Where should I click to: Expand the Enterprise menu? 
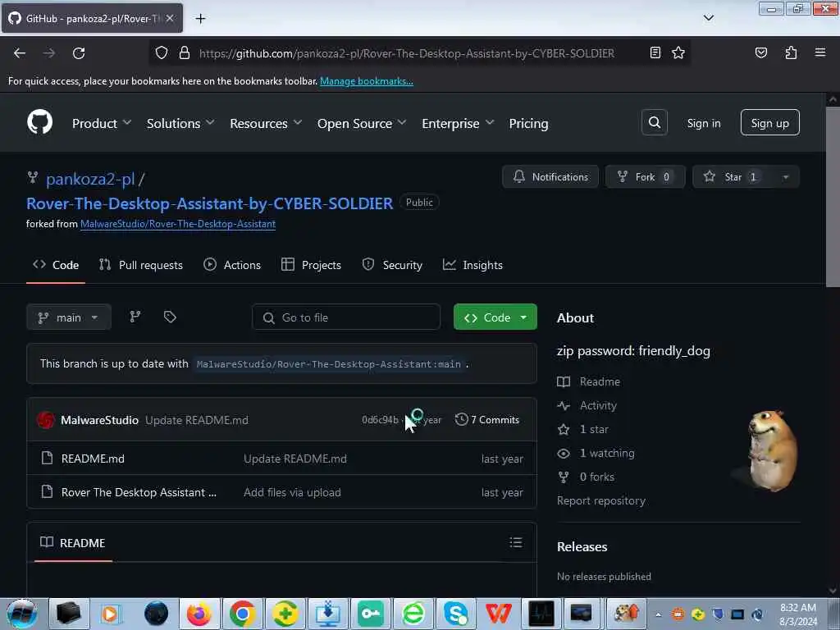pos(458,123)
